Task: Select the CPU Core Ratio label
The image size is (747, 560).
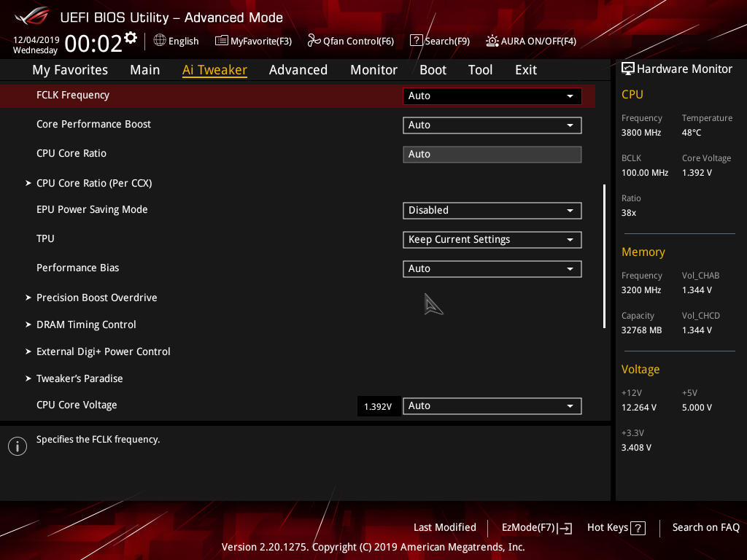Action: (x=71, y=153)
